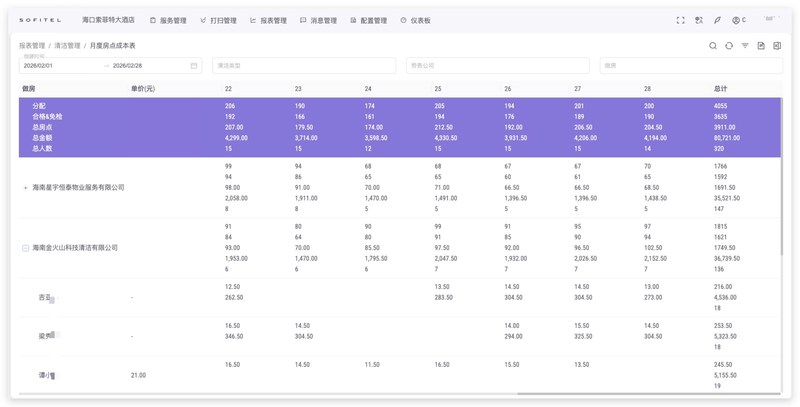Collapse the 海南金火山科技清洁有限公司 row

(26, 248)
